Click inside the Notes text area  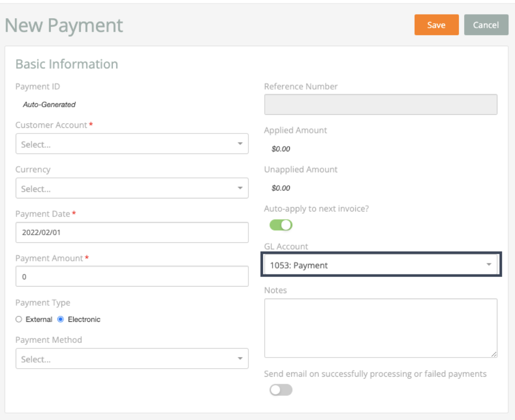[x=380, y=328]
